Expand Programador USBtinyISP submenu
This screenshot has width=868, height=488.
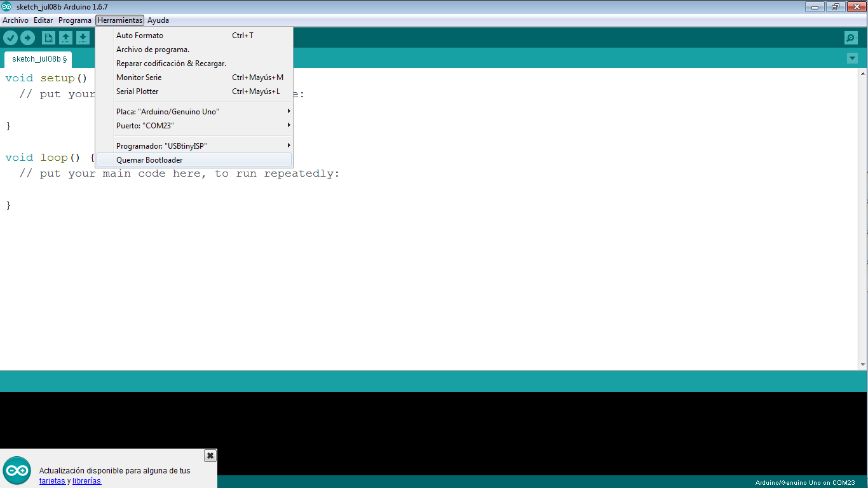pyautogui.click(x=194, y=146)
